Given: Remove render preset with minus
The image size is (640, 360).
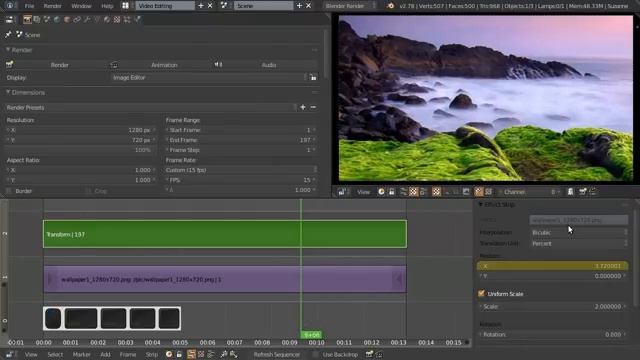Looking at the screenshot, I should (x=313, y=107).
